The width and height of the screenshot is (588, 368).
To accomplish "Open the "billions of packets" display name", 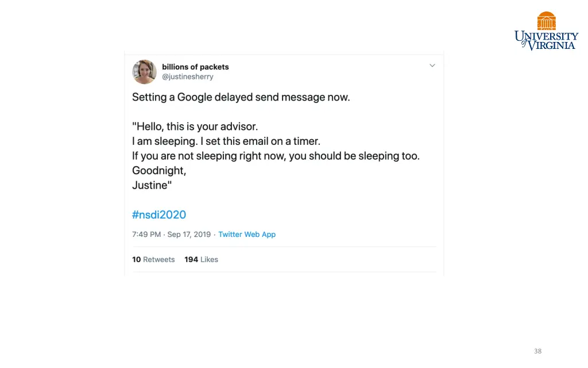I will [x=195, y=67].
